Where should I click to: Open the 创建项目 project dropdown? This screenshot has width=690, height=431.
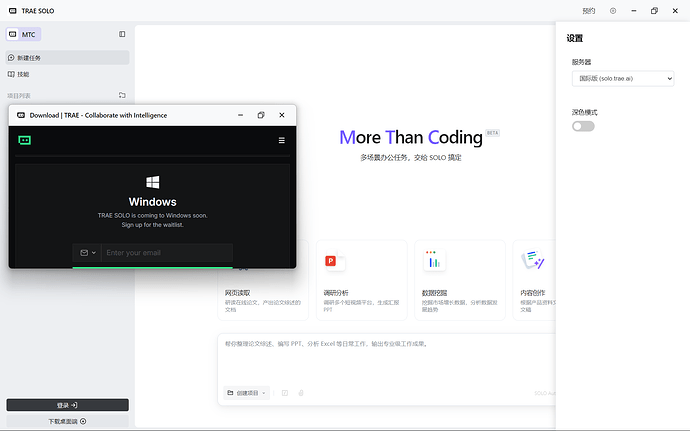pos(246,393)
